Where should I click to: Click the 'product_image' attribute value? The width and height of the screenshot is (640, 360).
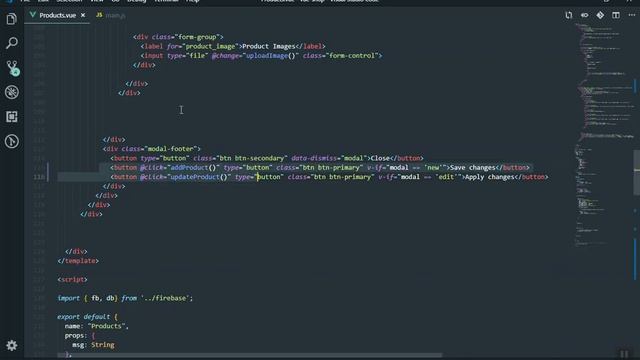coord(211,46)
